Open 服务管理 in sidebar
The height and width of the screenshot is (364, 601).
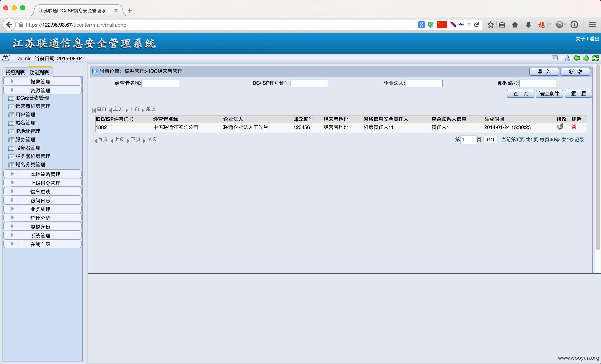25,139
